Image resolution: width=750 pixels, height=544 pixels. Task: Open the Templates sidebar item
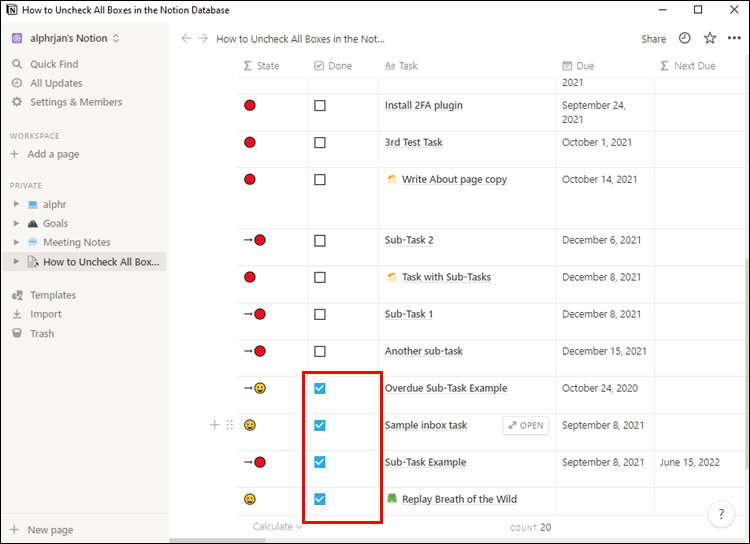click(53, 295)
